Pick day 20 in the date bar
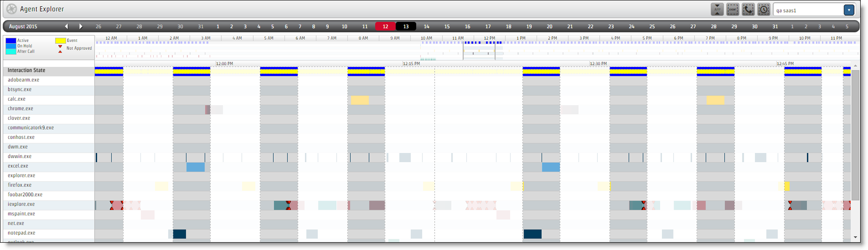Viewport: 868px width, 250px height. [x=549, y=26]
